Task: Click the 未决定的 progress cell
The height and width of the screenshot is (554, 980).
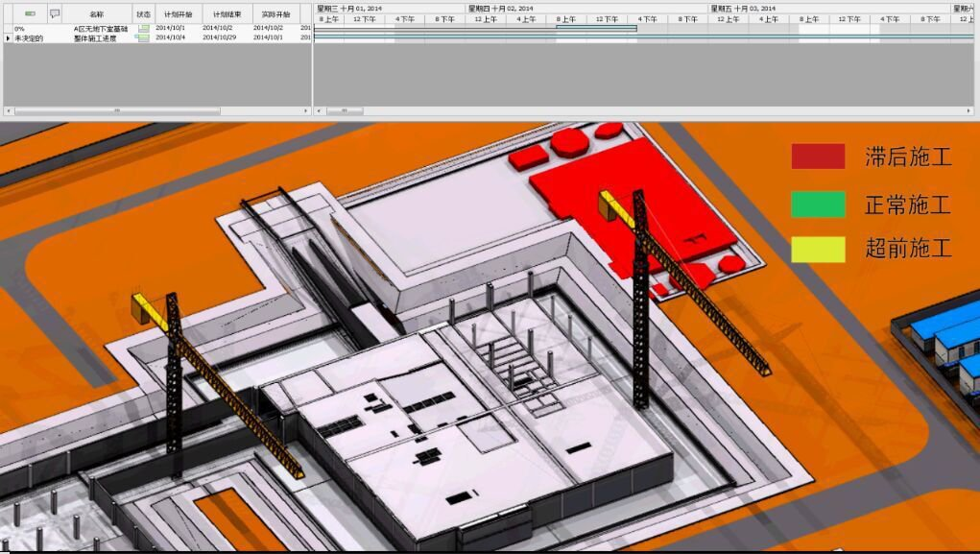Action: tap(29, 38)
